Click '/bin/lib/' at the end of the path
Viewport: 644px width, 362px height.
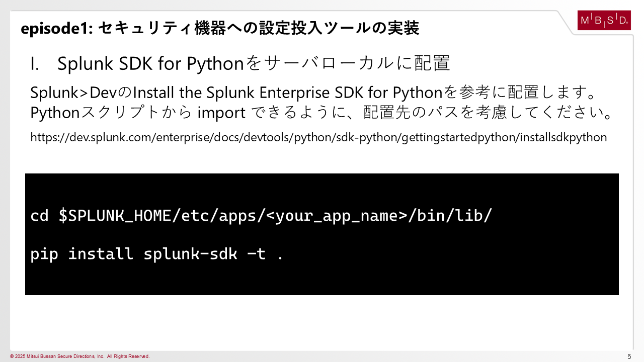pos(449,216)
